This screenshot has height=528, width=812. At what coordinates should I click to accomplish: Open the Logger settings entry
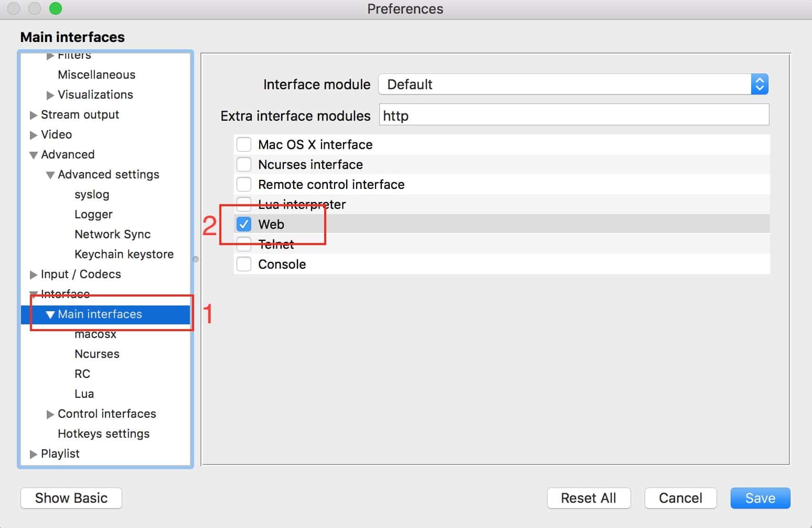pyautogui.click(x=93, y=214)
